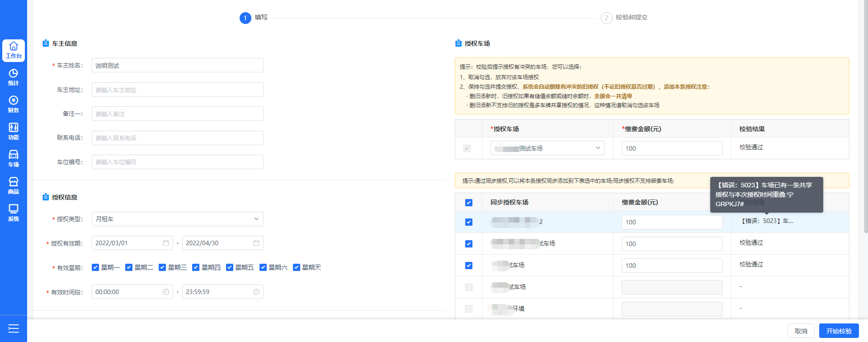Click the truncated 【错误：5023】 result text
Image resolution: width=868 pixels, height=342 pixels.
767,221
